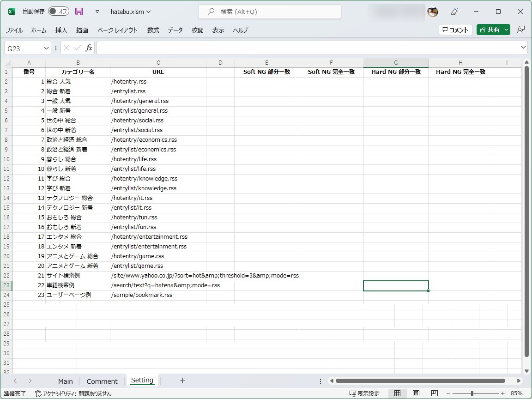Open the 表示 ribbon tab
This screenshot has width=532, height=399.
pos(218,30)
